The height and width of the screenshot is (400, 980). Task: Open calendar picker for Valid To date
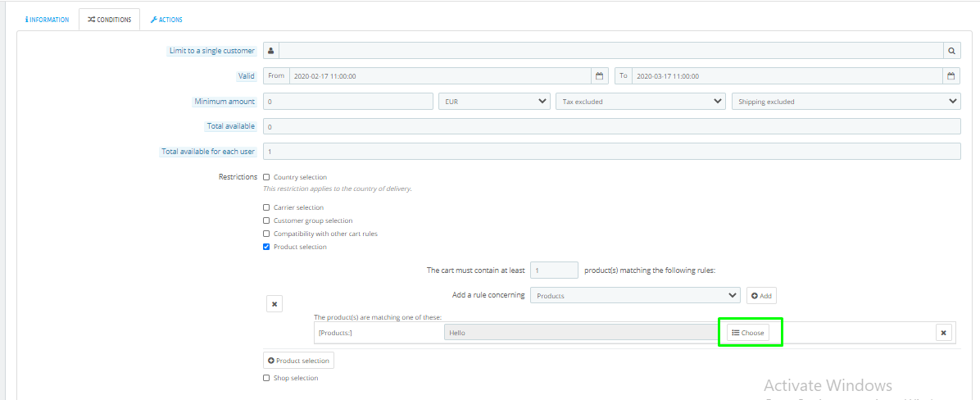pos(951,75)
